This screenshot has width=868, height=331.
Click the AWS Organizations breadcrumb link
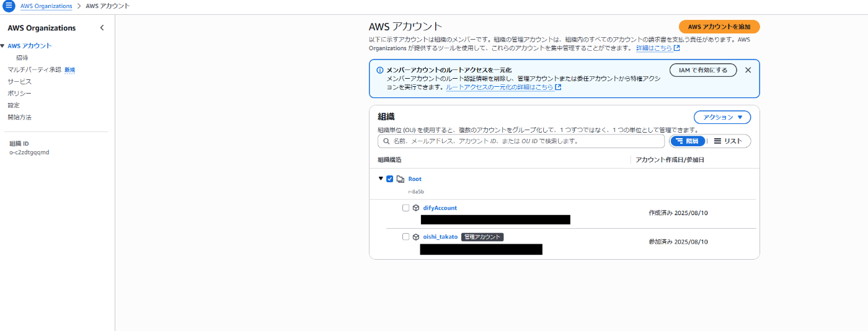(x=46, y=6)
